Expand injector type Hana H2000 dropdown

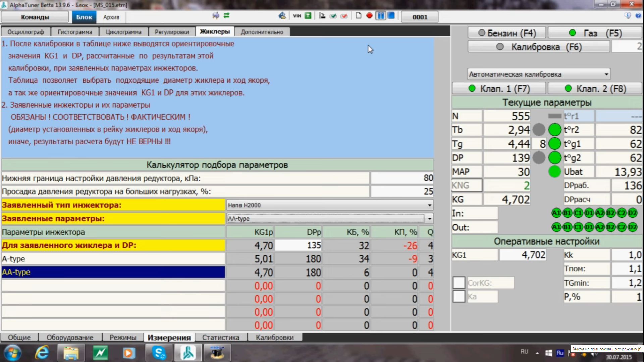429,205
